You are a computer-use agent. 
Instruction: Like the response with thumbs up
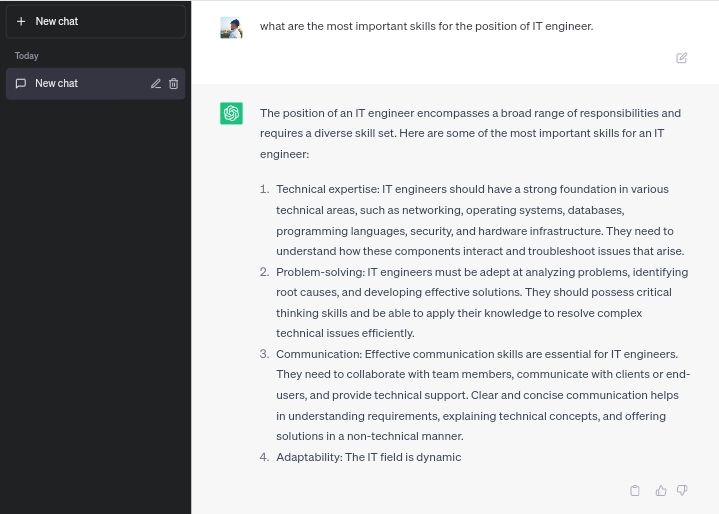point(661,490)
